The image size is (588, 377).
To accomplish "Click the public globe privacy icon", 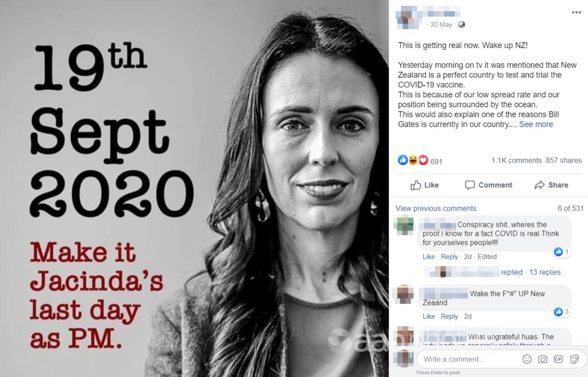I will (461, 25).
